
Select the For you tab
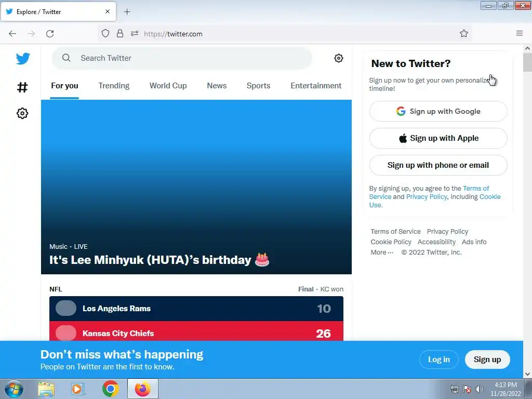click(x=64, y=86)
